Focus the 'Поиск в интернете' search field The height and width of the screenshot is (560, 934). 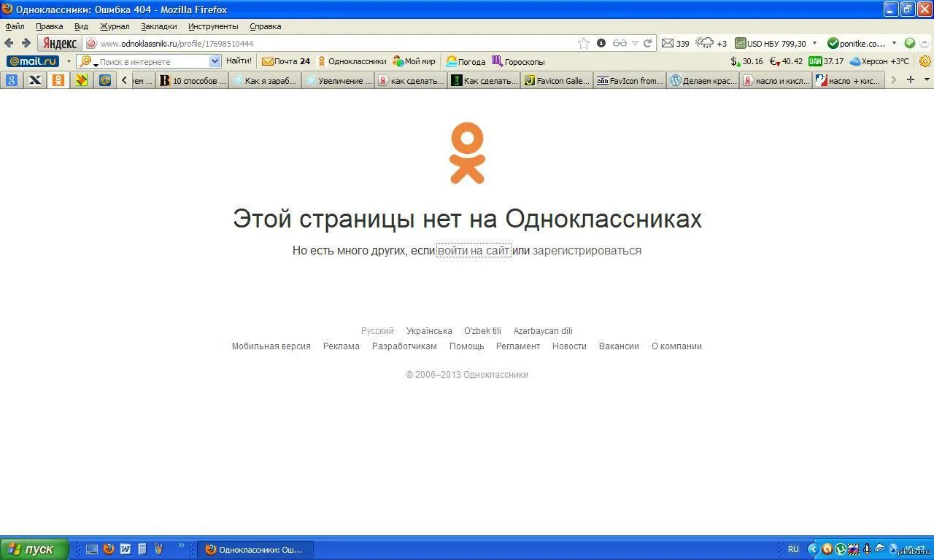point(153,62)
